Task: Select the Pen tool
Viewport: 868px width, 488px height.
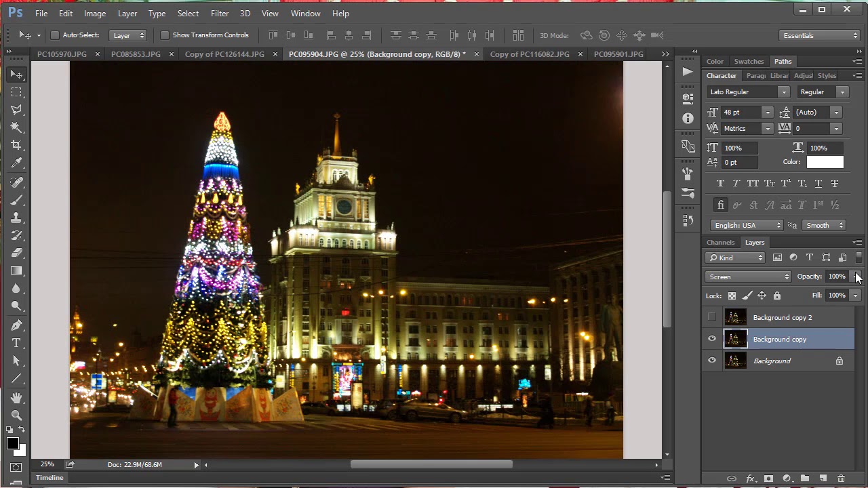Action: pos(17,325)
